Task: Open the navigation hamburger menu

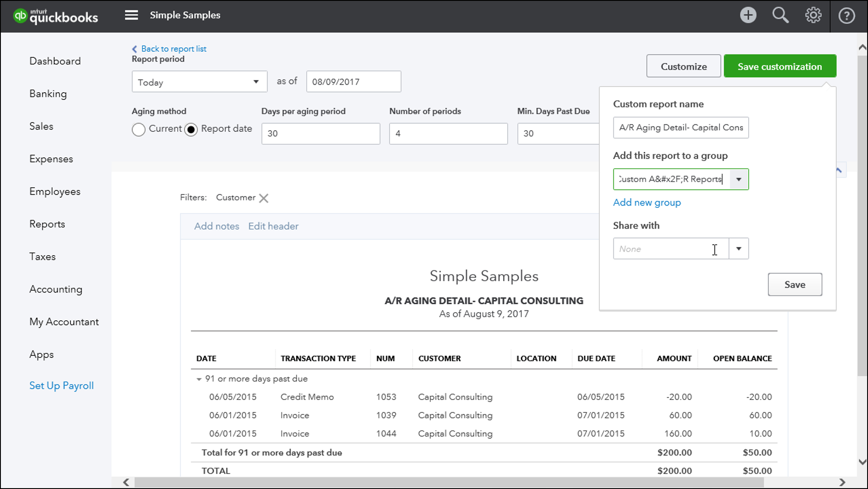Action: coord(131,15)
